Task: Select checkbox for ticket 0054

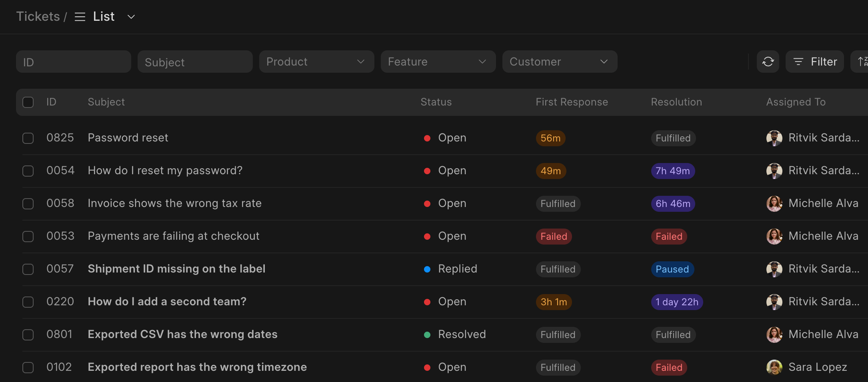Action: coord(28,171)
